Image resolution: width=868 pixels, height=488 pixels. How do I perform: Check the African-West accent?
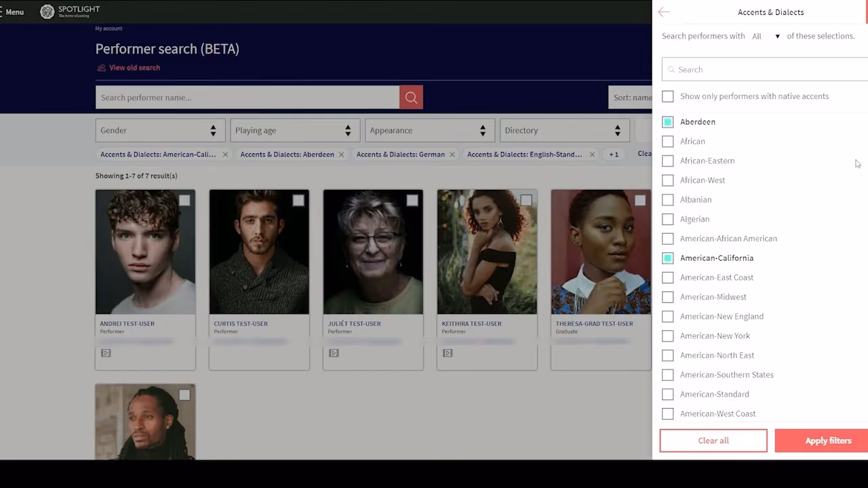point(668,180)
